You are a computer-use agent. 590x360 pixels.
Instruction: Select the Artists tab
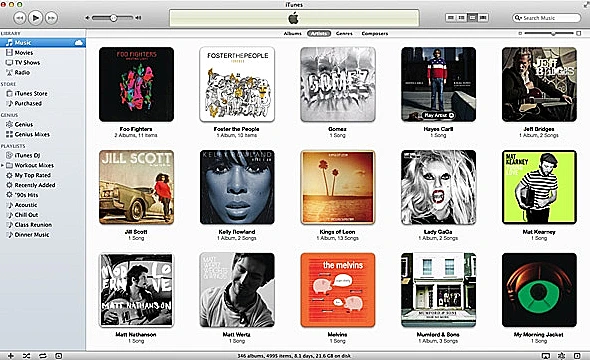tap(319, 33)
